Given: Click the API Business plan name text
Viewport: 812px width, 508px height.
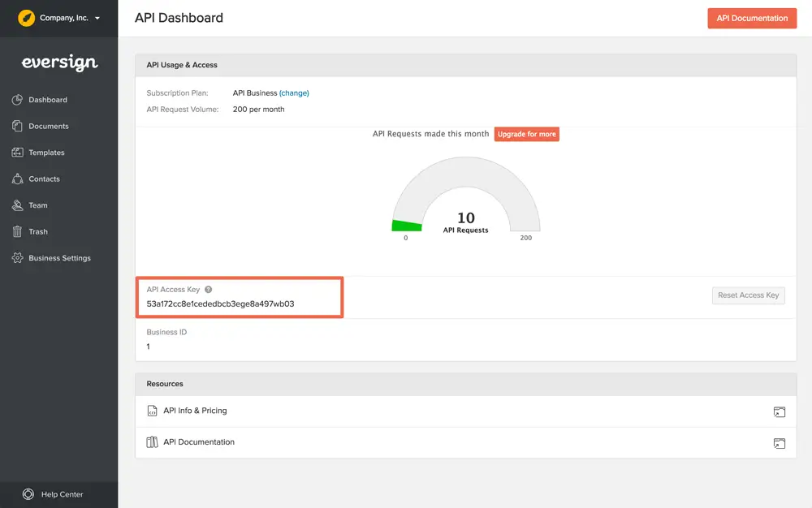Looking at the screenshot, I should click(x=255, y=93).
